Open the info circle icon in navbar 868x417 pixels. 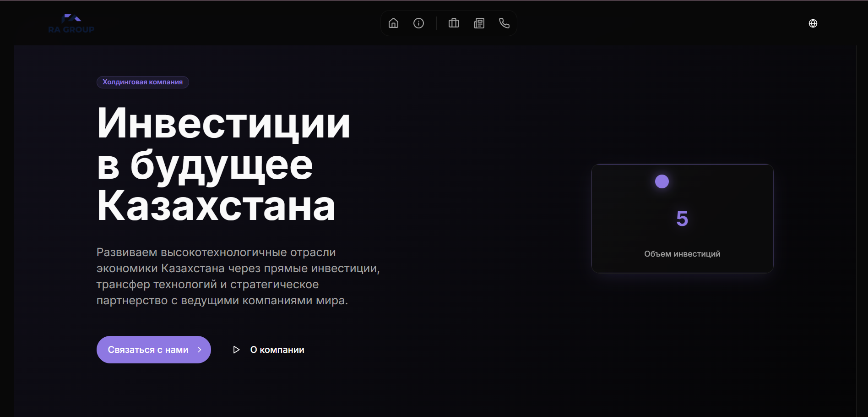[x=418, y=23]
